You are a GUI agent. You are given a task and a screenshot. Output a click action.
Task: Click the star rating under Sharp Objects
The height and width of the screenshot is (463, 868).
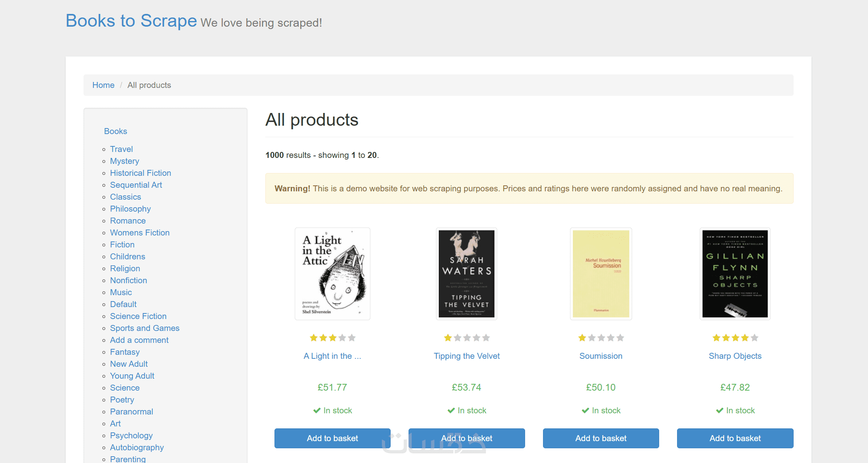(735, 338)
